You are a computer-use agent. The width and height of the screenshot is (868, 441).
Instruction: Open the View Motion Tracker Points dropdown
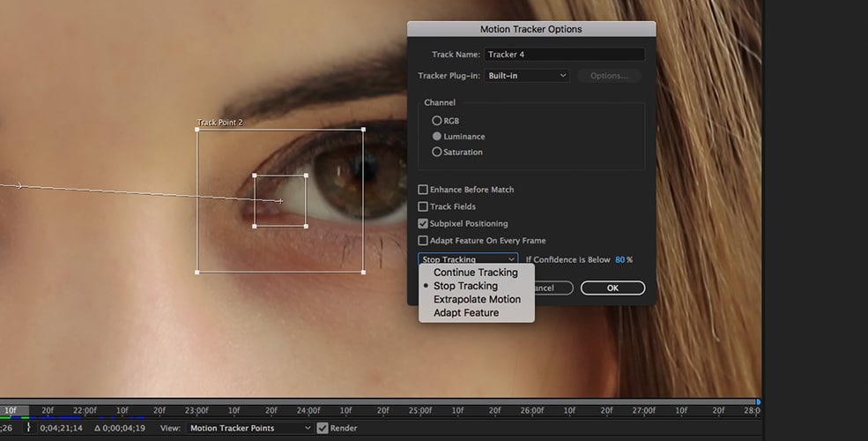[250, 428]
